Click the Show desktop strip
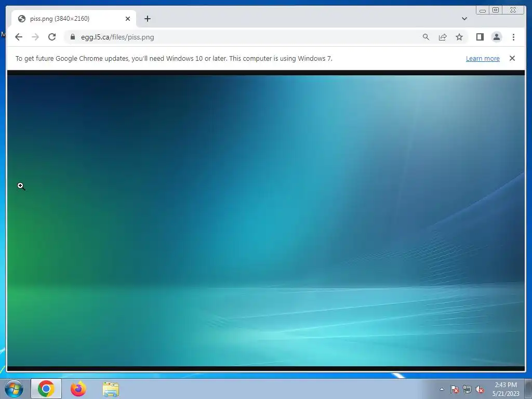The height and width of the screenshot is (399, 532). click(x=528, y=389)
